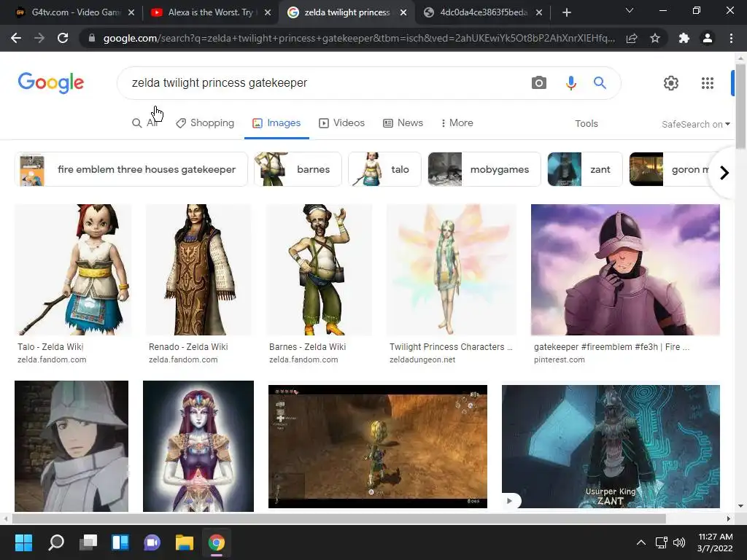Viewport: 747px width, 560px height.
Task: Go to the Google logo homepage
Action: pyautogui.click(x=51, y=83)
